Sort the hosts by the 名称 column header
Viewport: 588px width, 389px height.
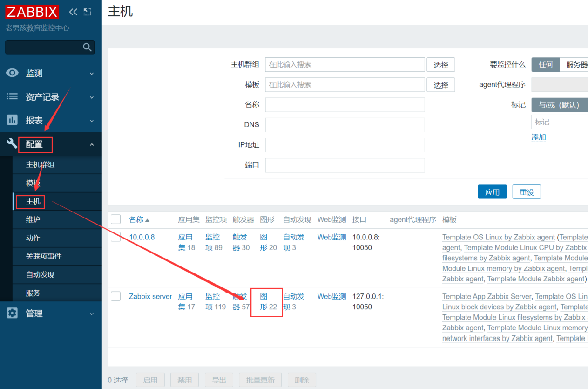click(139, 220)
